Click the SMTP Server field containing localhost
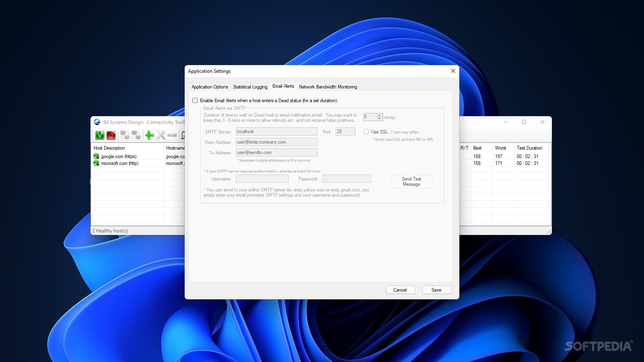The height and width of the screenshot is (362, 644). (x=277, y=132)
